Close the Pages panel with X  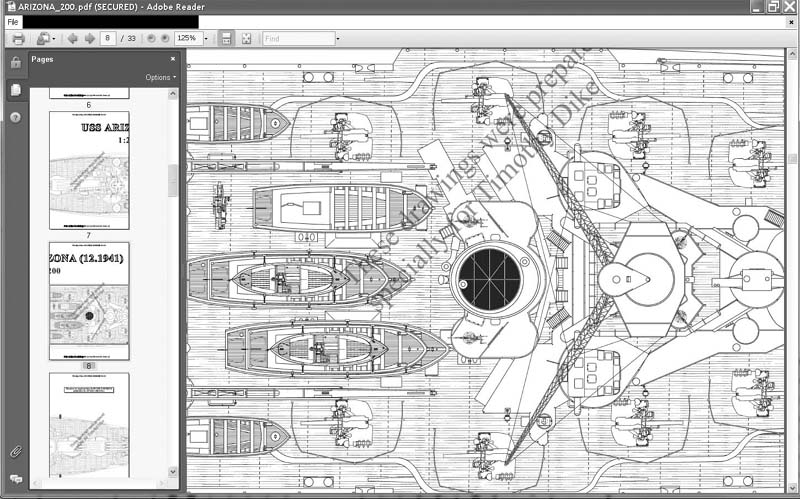tap(173, 59)
